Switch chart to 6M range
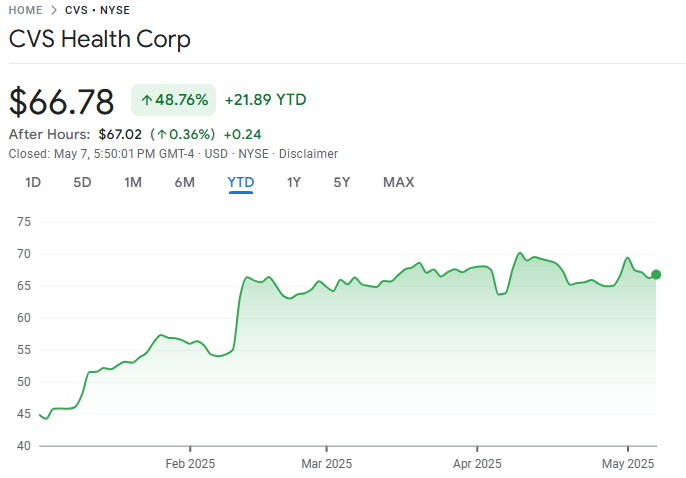Image resolution: width=686 pixels, height=478 pixels. point(184,182)
